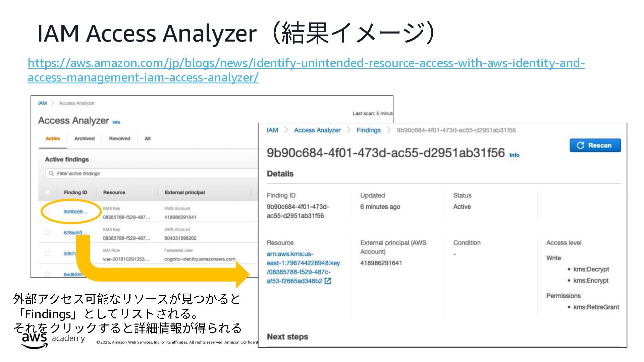Click the Active status value in Details
Viewport: 644px width, 362px height.
pyautogui.click(x=462, y=207)
